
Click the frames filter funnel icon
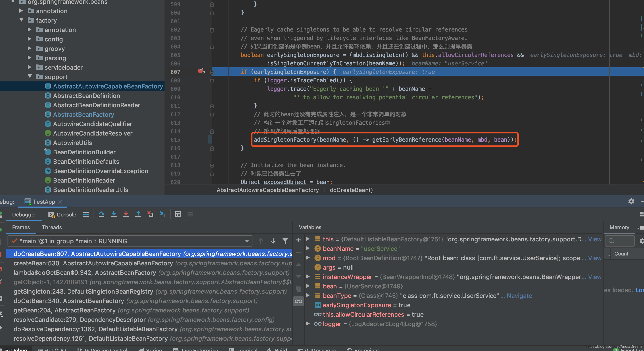pyautogui.click(x=285, y=241)
